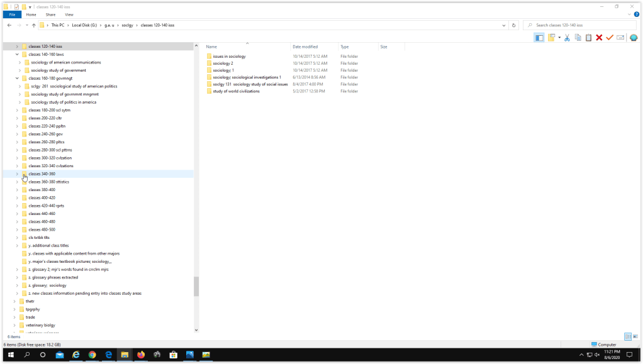Viewport: 643px width, 364px height.
Task: Click the Rename icon in toolbar
Action: click(x=620, y=38)
